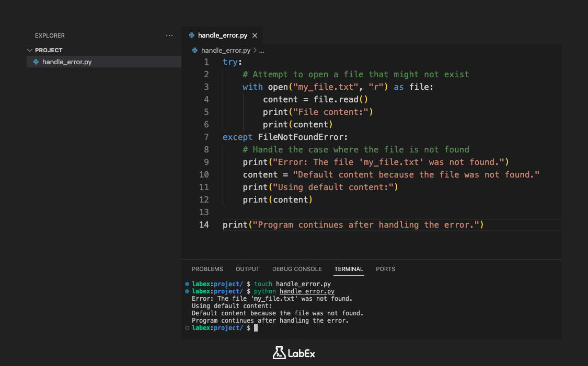Open the OUTPUT panel tab
Image resolution: width=588 pixels, height=366 pixels.
247,269
